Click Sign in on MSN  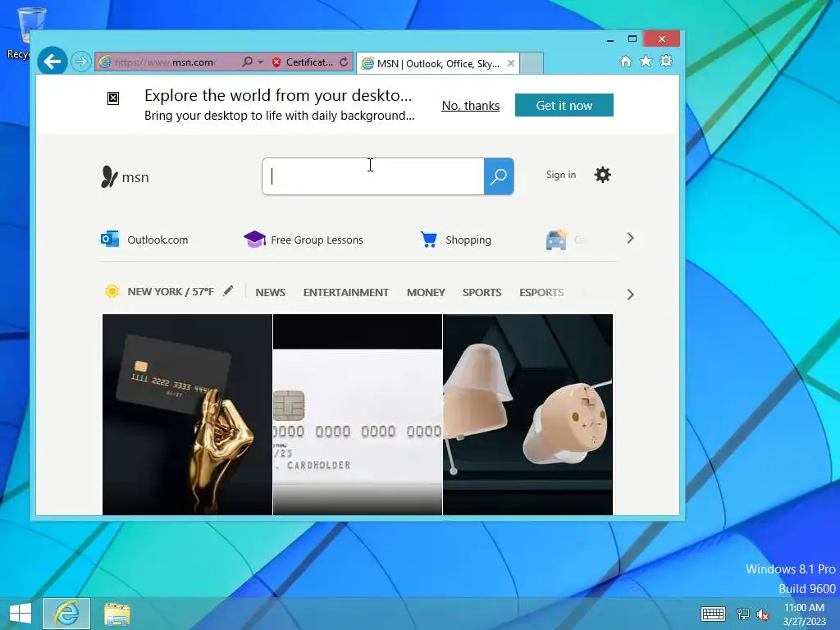coord(561,175)
